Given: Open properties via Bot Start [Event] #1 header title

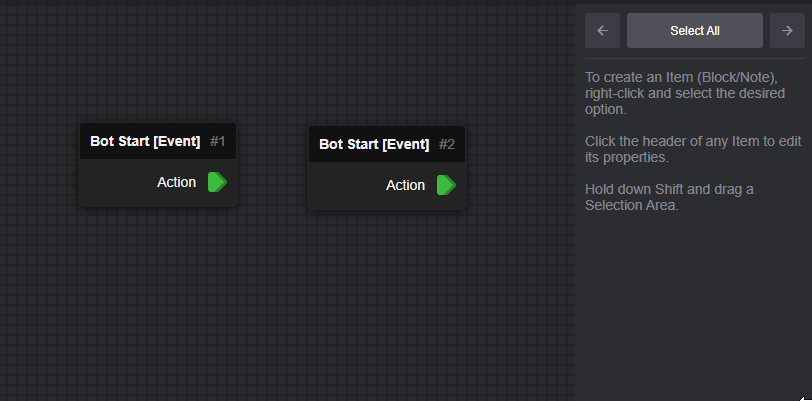Looking at the screenshot, I should (145, 141).
